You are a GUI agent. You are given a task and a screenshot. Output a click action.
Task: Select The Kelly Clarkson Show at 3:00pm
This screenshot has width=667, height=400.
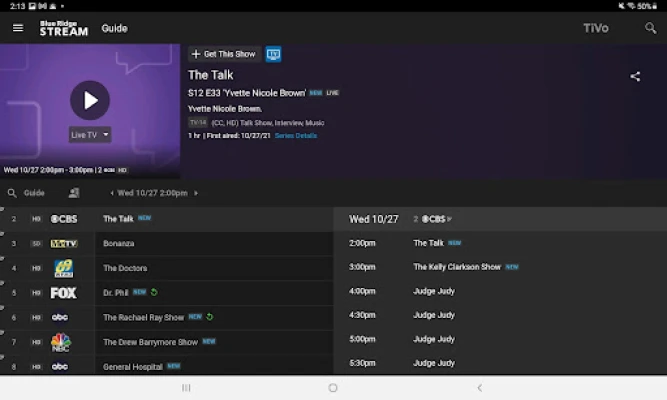coord(457,267)
